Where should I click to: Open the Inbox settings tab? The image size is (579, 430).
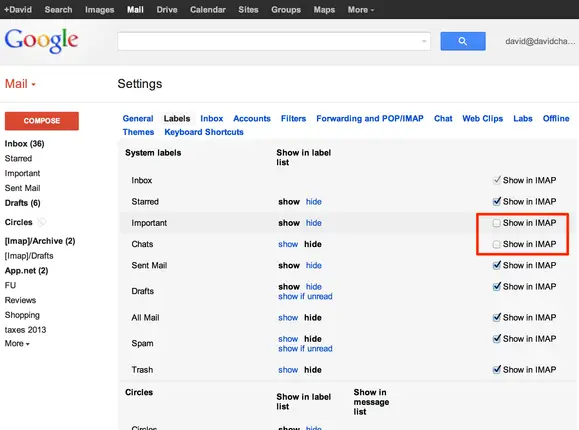[x=212, y=119]
